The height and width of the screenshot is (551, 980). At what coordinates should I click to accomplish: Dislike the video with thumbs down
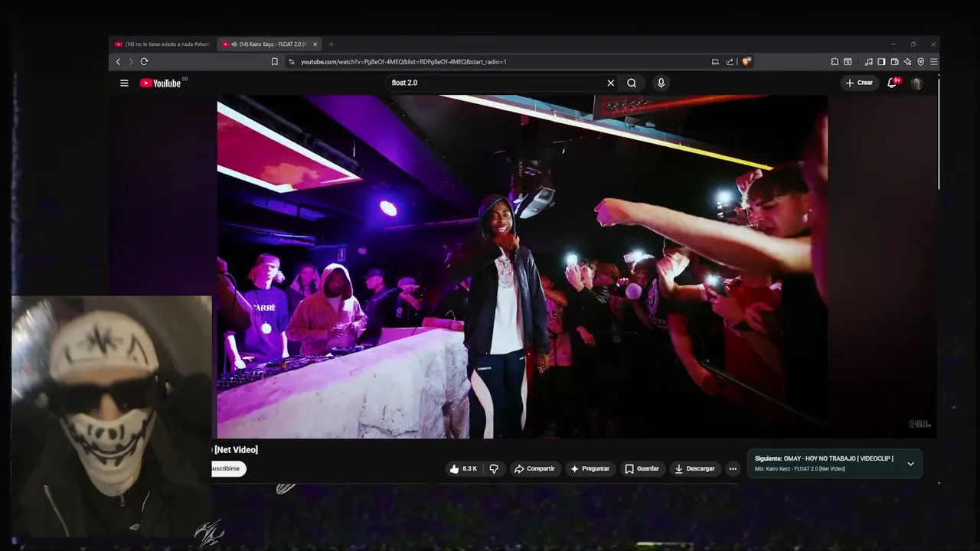(494, 468)
